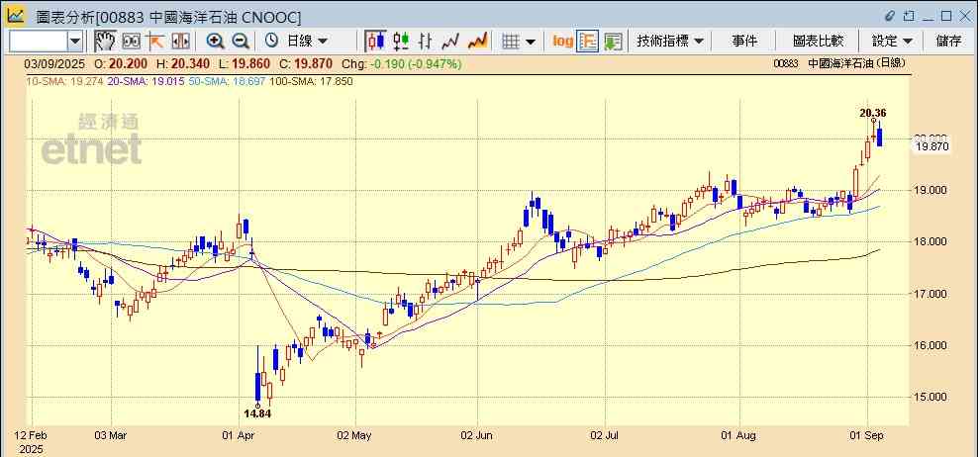Open the grid options dropdown arrow
Viewport: 980px width, 457px height.
[531, 42]
